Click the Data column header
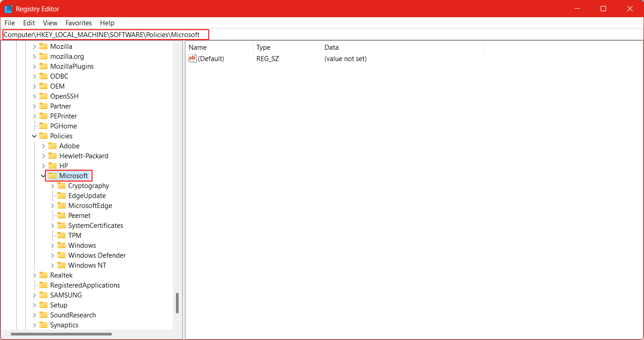This screenshot has width=644, height=340. (402, 47)
